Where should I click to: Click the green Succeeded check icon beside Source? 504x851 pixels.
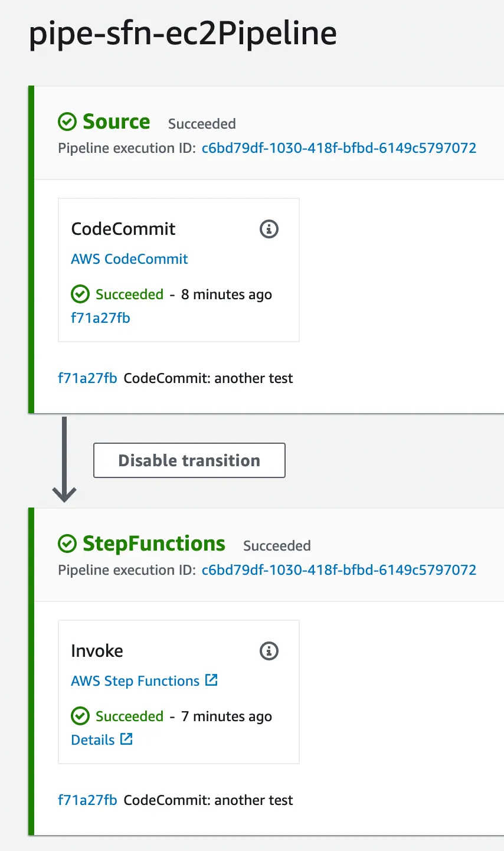[67, 122]
